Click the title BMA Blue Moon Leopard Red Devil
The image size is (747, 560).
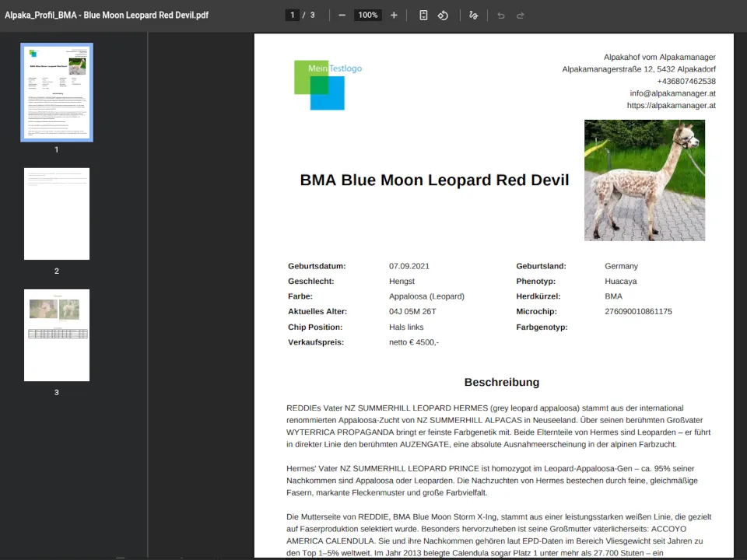click(434, 180)
